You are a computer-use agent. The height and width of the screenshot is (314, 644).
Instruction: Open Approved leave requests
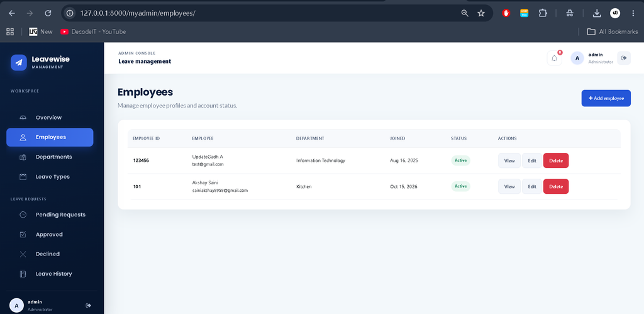coord(50,234)
